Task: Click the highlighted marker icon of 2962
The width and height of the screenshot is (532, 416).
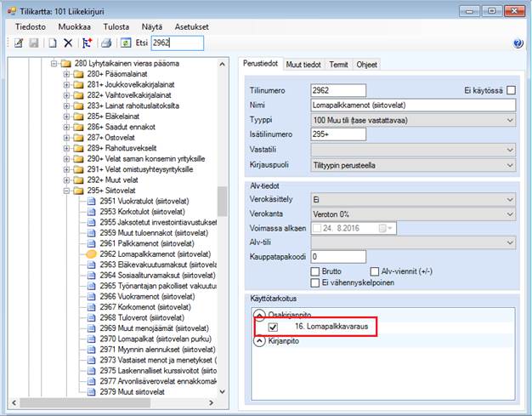Action: pyautogui.click(x=91, y=254)
